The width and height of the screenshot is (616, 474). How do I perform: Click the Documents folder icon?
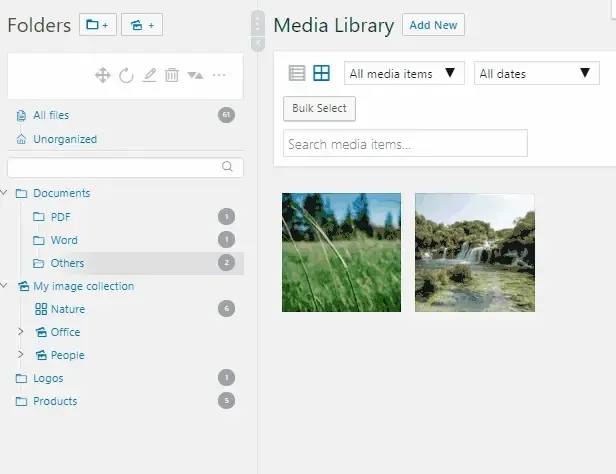(21, 193)
